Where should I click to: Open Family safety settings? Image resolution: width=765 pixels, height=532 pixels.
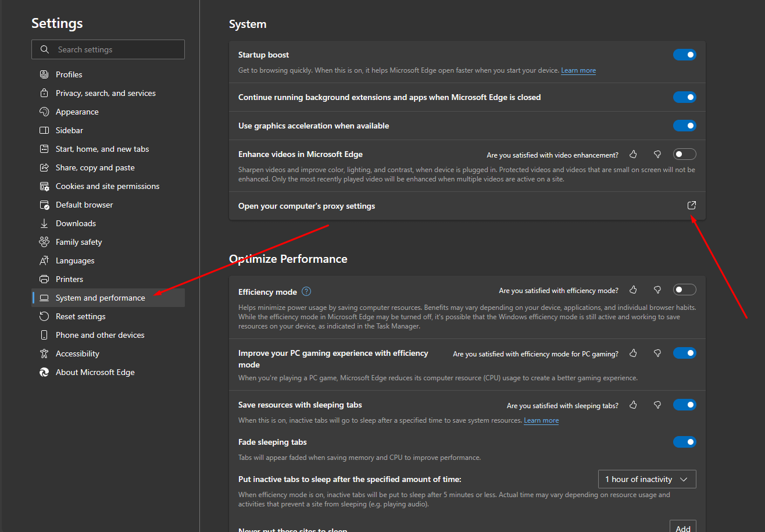point(108,242)
